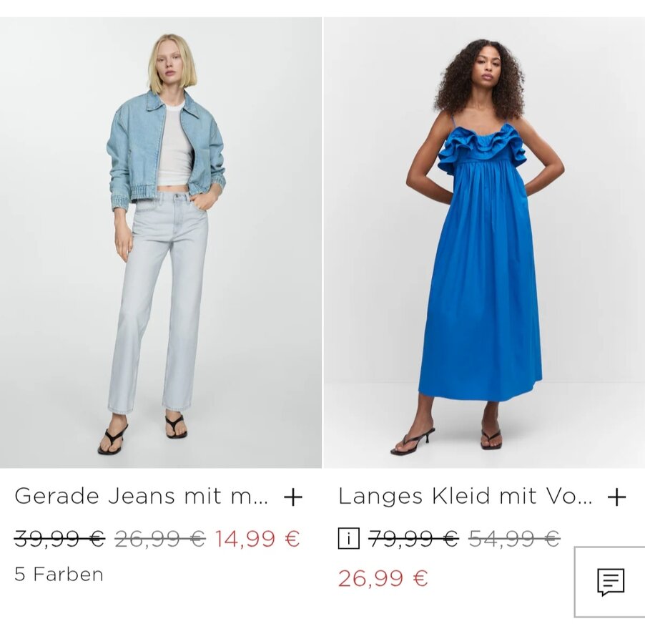The height and width of the screenshot is (644, 645).
Task: Click the blonde model's face
Action: pos(170,66)
